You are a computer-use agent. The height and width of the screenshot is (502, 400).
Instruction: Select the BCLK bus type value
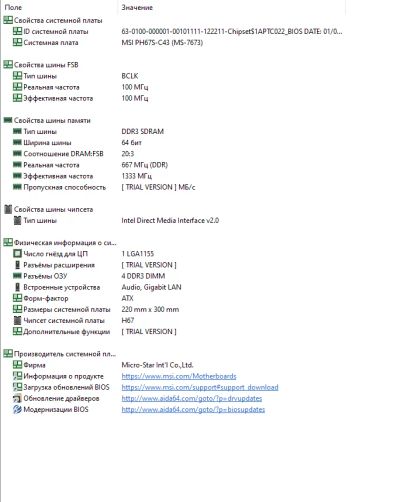pos(130,76)
